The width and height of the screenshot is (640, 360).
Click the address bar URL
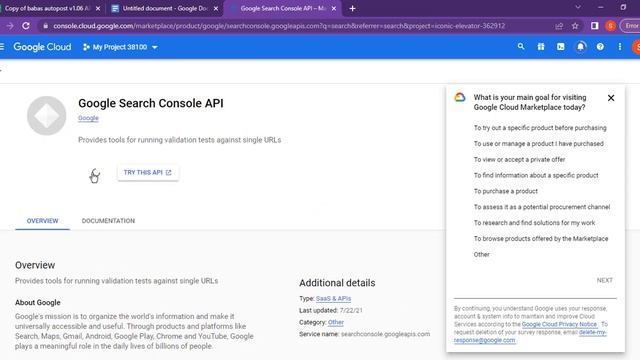point(279,26)
